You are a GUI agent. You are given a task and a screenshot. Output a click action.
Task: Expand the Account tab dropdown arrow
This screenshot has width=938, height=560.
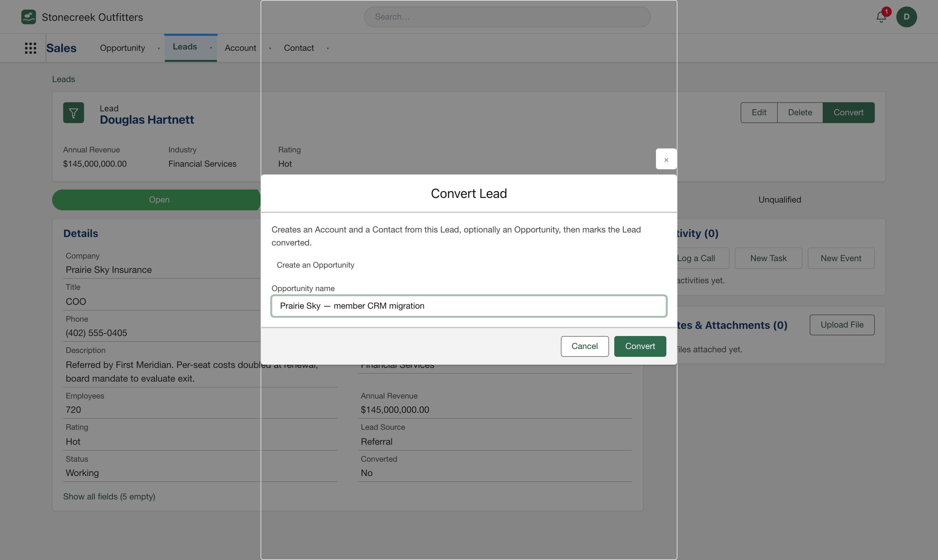(x=270, y=48)
